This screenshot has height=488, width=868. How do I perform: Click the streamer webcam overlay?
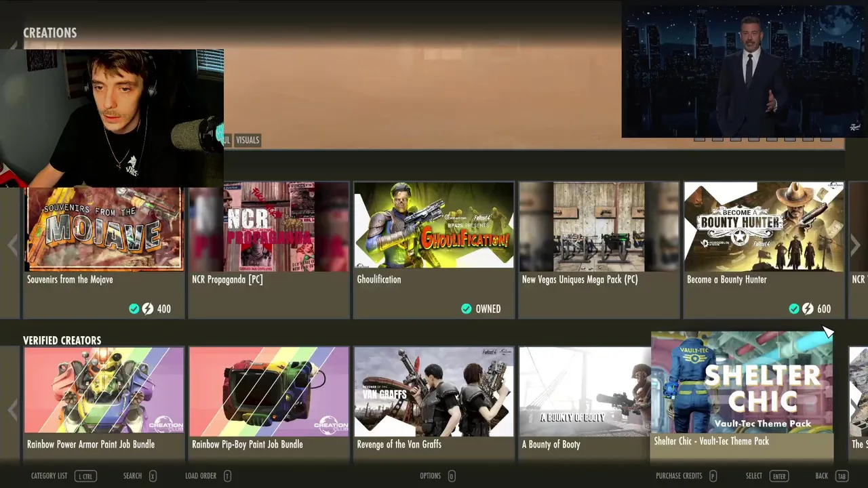112,118
